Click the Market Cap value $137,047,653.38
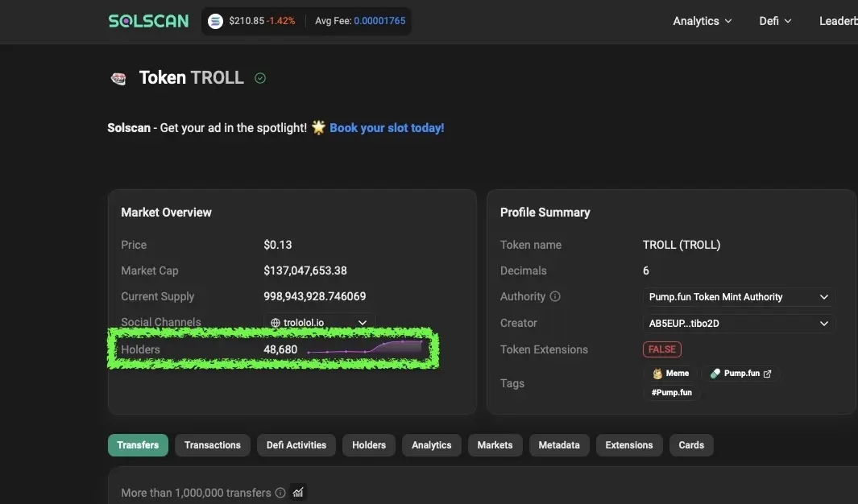 (305, 271)
